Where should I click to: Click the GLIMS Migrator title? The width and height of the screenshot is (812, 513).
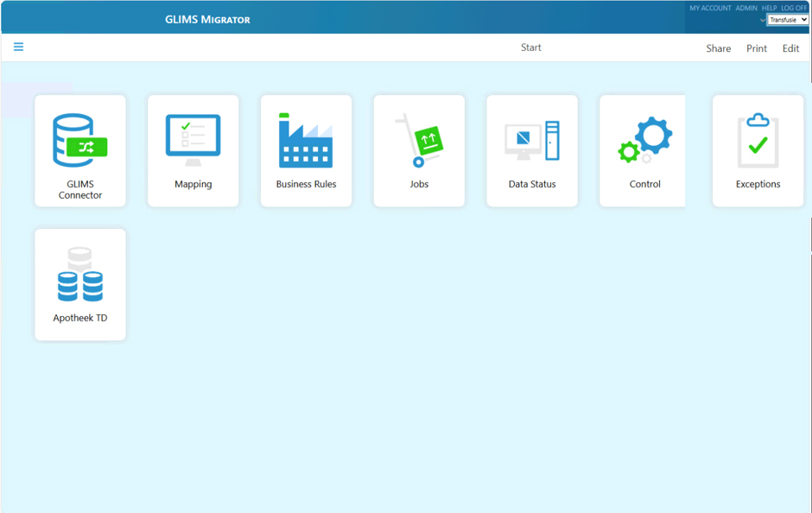coord(207,19)
